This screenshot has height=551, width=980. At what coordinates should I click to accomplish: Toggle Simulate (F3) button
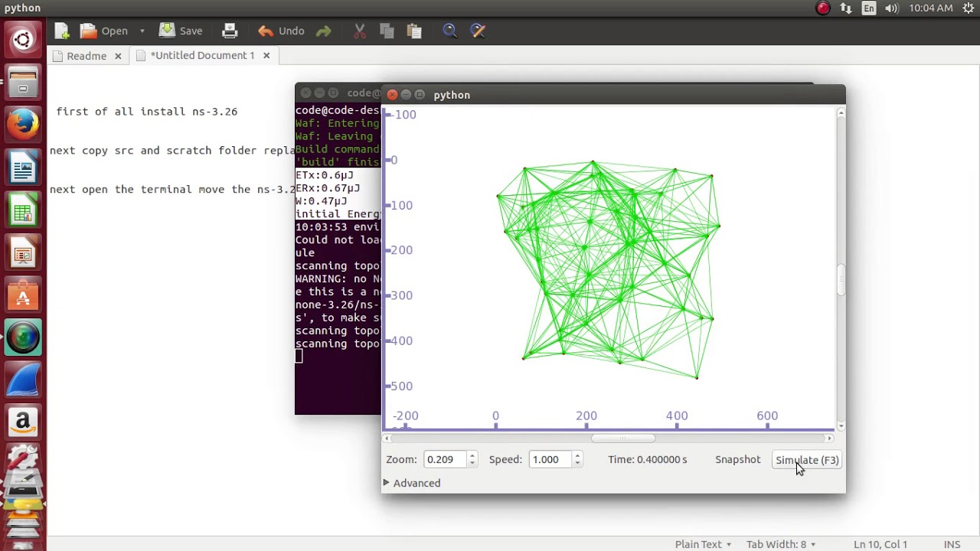tap(807, 460)
